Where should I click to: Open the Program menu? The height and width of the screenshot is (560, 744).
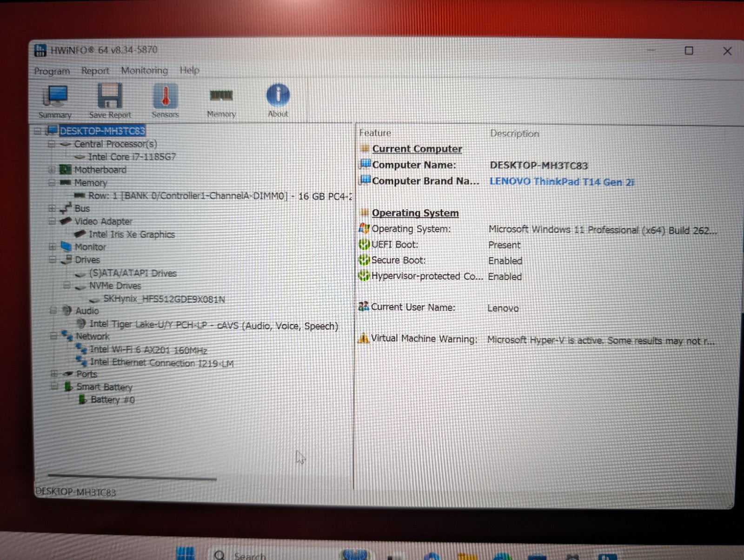(x=52, y=71)
